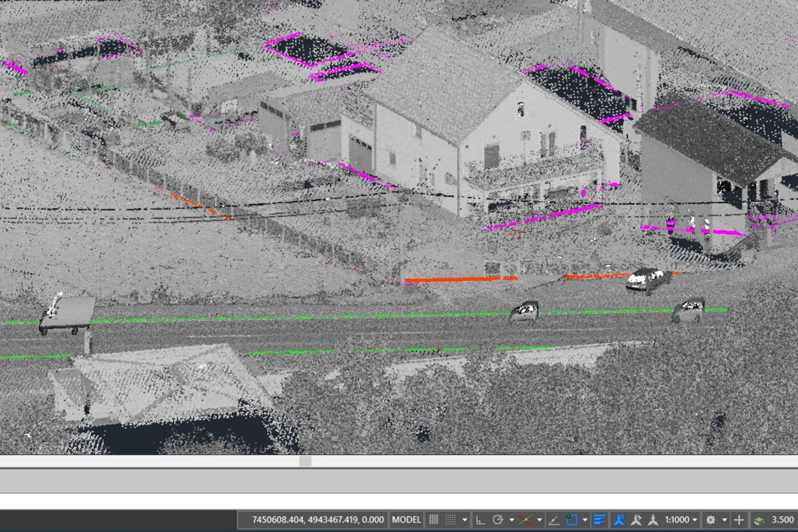Open snap mode settings dropdown arrow
Image resolution: width=798 pixels, height=532 pixels.
[x=465, y=520]
